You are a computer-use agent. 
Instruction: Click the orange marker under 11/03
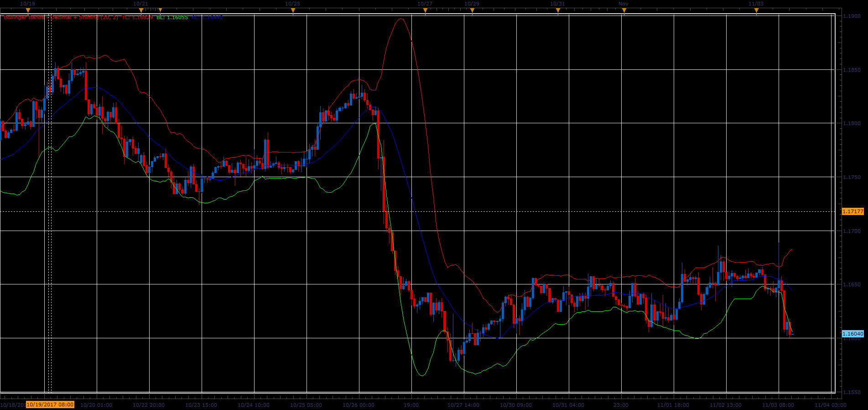756,10
